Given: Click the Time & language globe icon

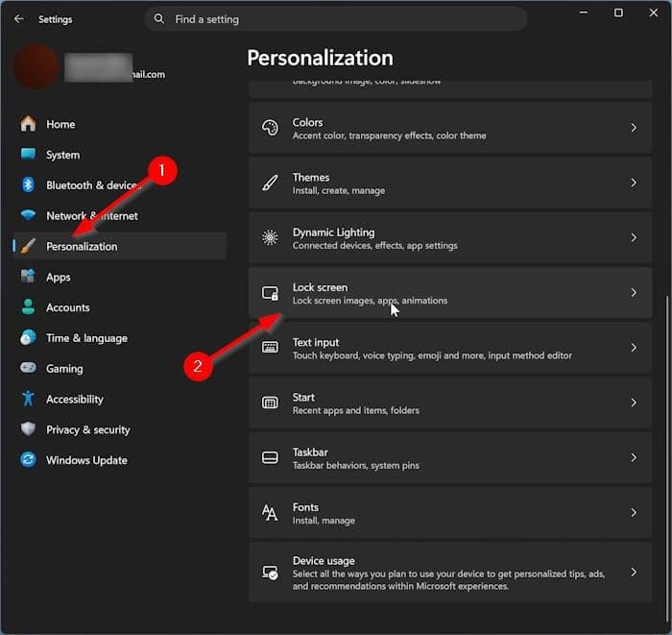Looking at the screenshot, I should click(x=28, y=338).
